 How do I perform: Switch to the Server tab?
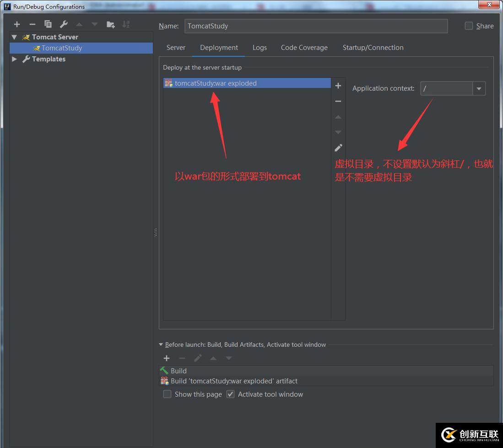[176, 48]
